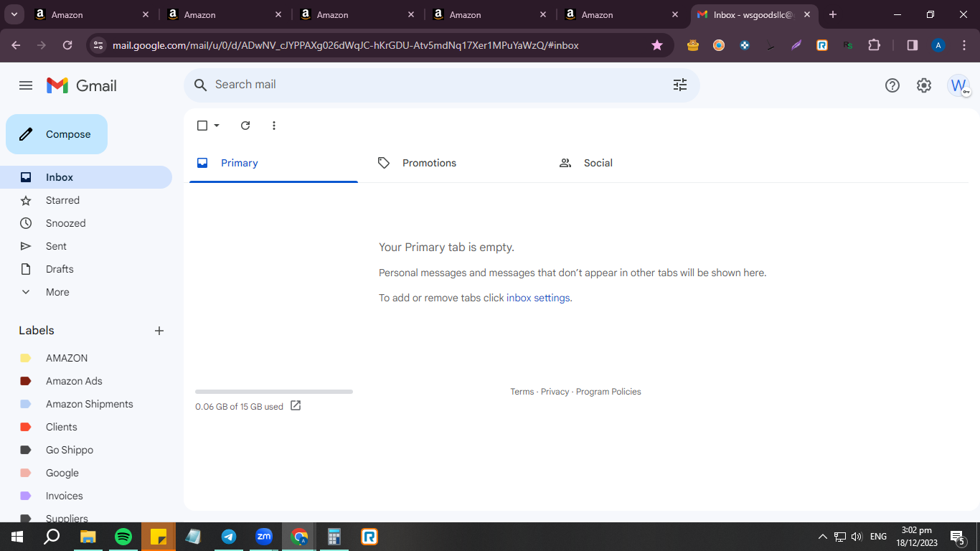Screen dimensions: 980x551
Task: Open the tab search dropdown chevron
Action: pyautogui.click(x=14, y=14)
